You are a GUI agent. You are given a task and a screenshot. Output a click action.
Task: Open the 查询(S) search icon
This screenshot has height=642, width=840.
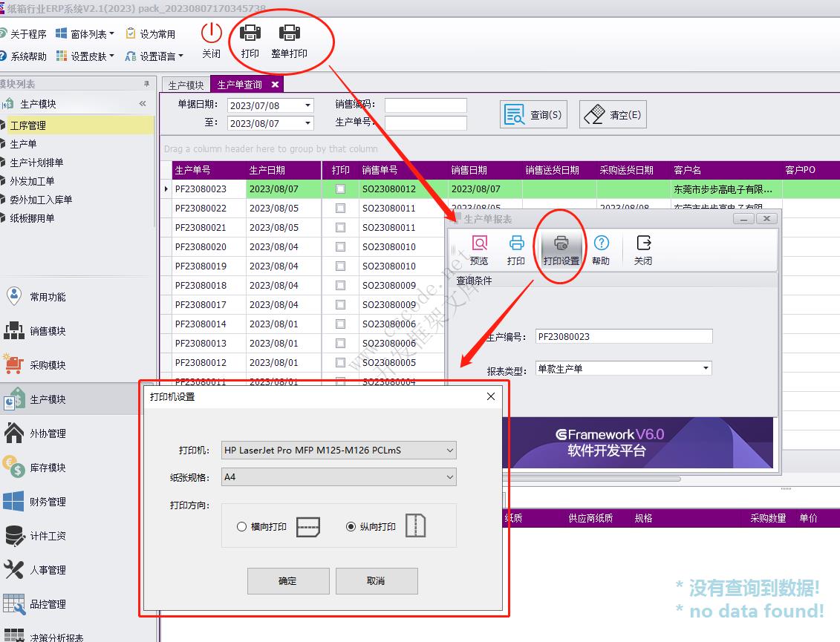[533, 113]
